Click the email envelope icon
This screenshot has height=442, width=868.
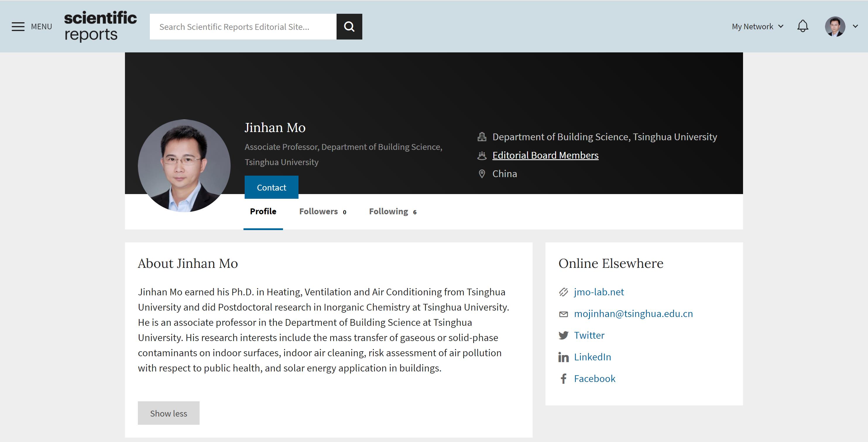[563, 314]
